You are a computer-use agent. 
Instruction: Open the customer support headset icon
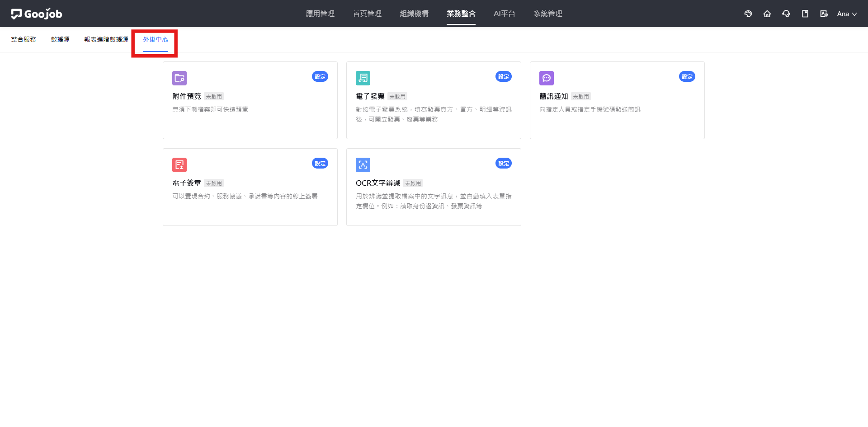point(786,14)
